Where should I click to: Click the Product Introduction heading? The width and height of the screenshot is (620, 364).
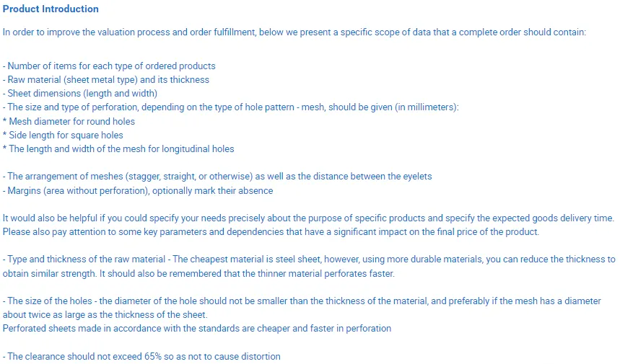51,9
